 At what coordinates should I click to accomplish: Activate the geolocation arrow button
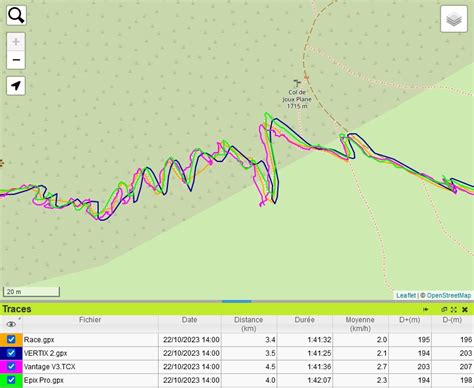pos(16,86)
